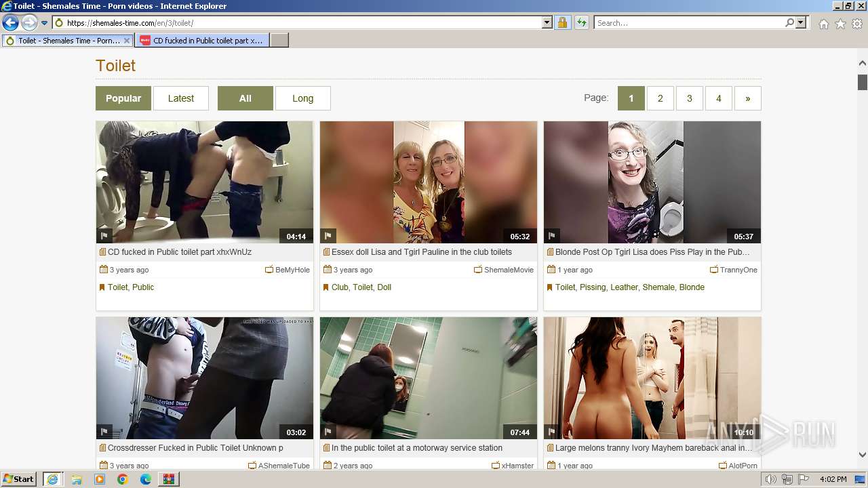This screenshot has width=868, height=488.
Task: Select the All length filter
Action: coord(245,98)
